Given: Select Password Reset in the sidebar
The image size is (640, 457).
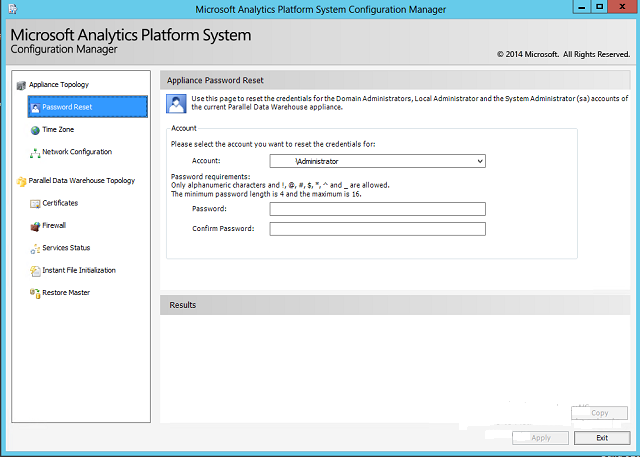Looking at the screenshot, I should click(x=88, y=107).
